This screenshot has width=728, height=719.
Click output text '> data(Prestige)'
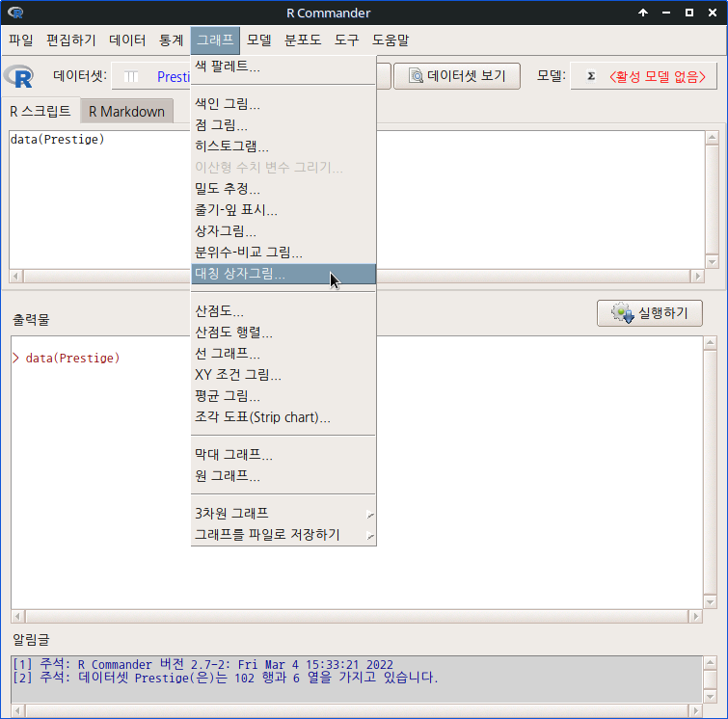(x=66, y=358)
